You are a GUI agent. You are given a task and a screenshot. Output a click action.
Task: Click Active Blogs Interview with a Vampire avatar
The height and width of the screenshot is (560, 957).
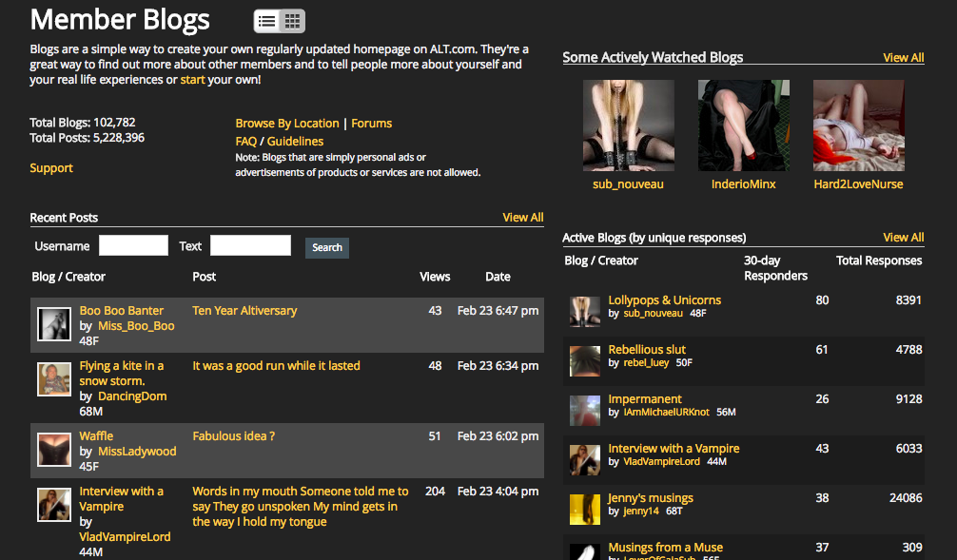click(x=585, y=460)
